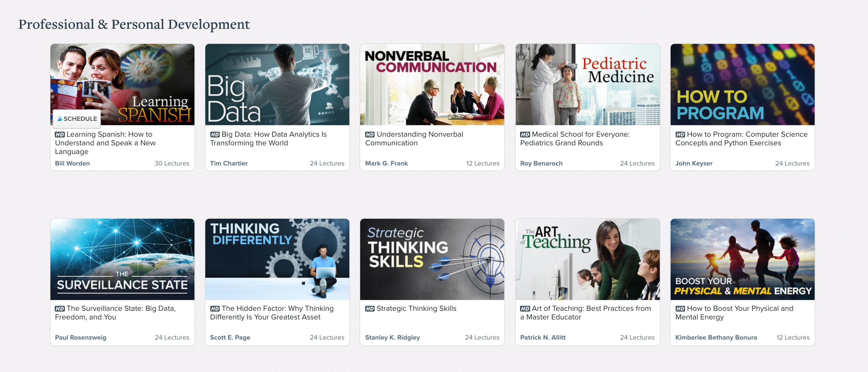Click HD icon beside Strategic Thinking Skills
This screenshot has height=372, width=868.
[x=370, y=309]
